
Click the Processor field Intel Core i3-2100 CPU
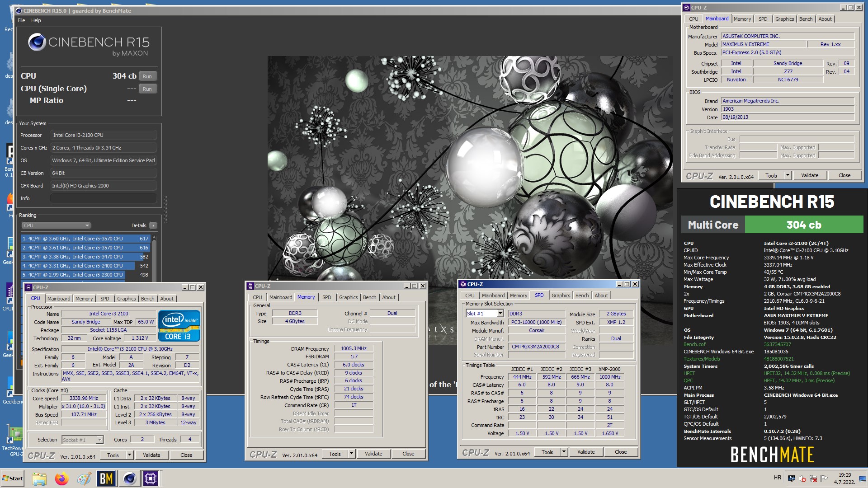click(104, 135)
